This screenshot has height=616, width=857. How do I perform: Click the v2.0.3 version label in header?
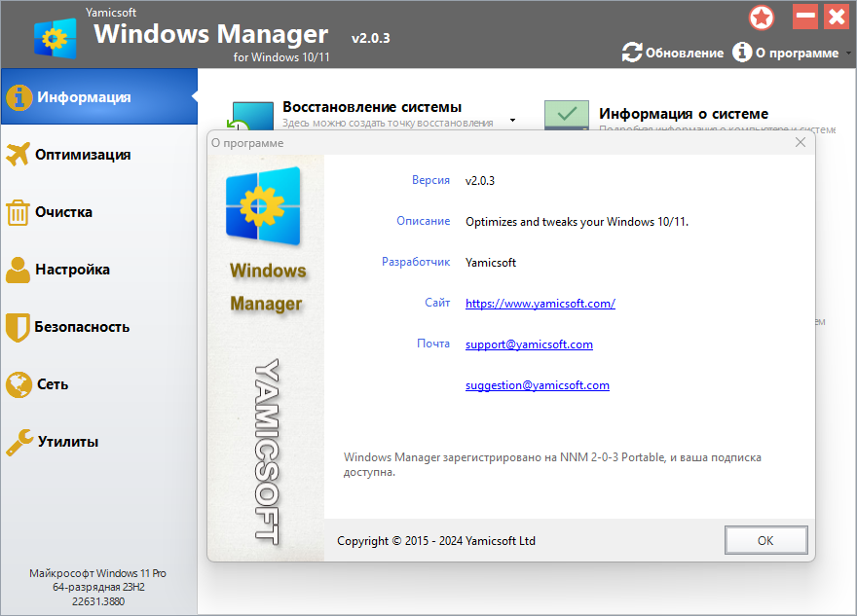(x=371, y=38)
